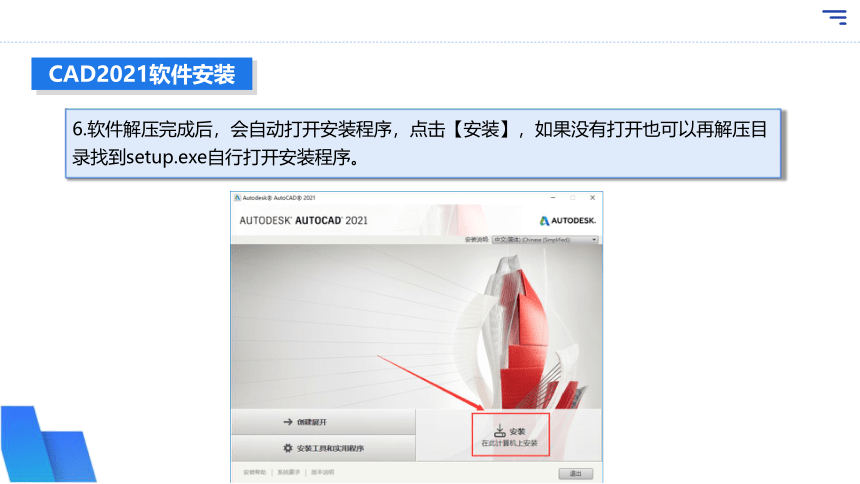The height and width of the screenshot is (484, 860).
Task: Expand the installer language dropdown
Action: click(x=545, y=240)
